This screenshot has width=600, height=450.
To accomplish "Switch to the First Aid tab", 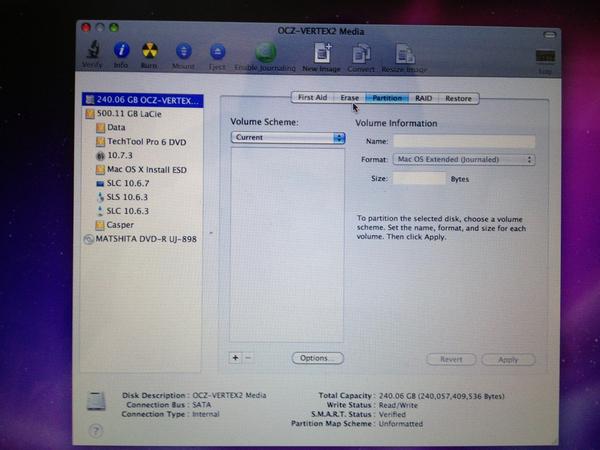I will click(312, 98).
